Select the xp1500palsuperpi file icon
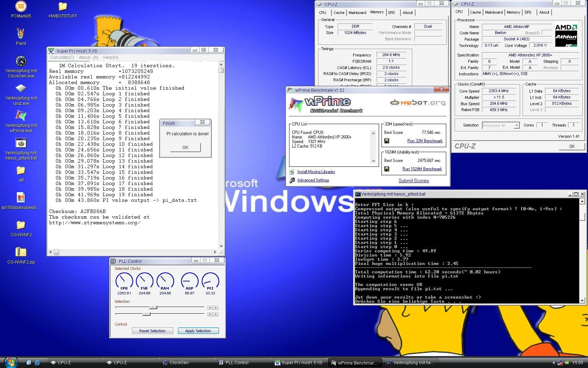 click(x=21, y=198)
